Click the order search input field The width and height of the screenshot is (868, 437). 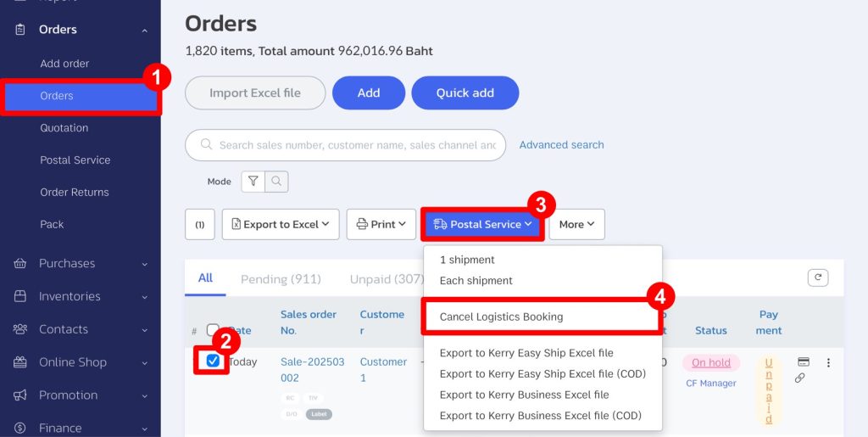point(346,145)
